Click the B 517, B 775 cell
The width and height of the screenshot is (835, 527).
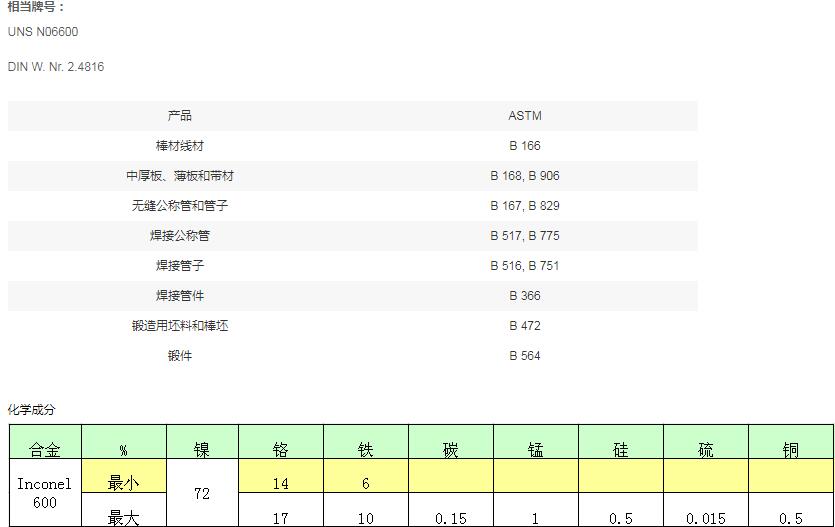point(525,236)
